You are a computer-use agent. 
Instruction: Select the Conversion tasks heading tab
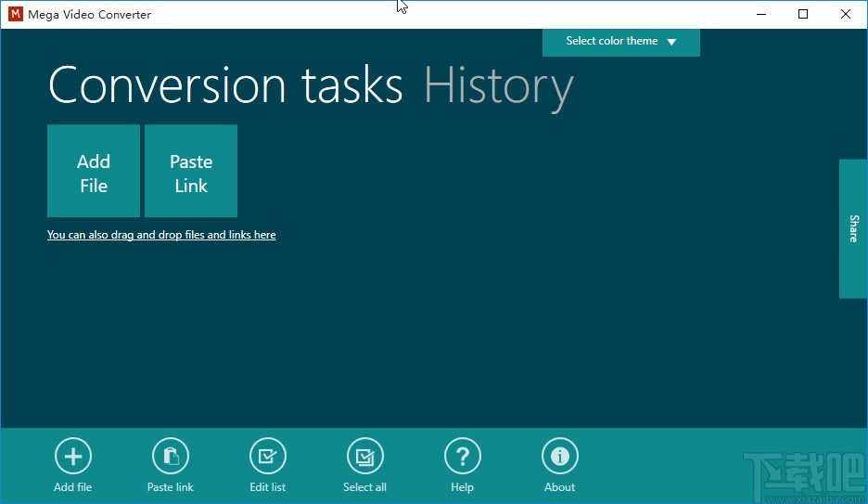(x=225, y=85)
